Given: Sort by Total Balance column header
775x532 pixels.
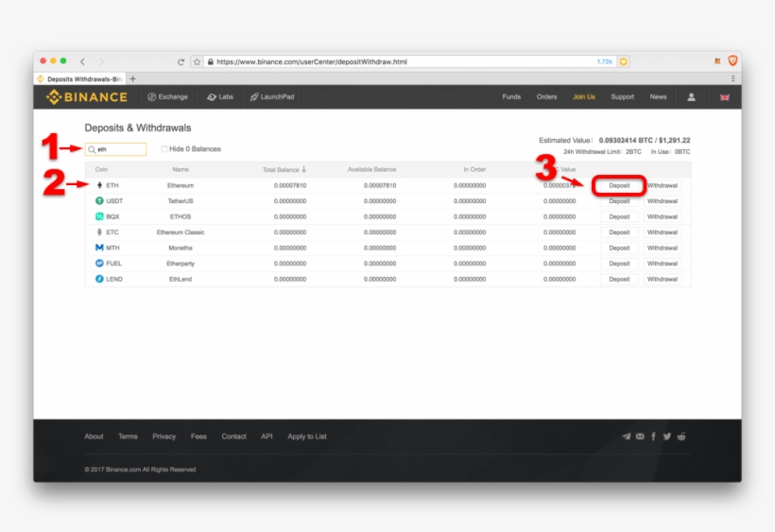Looking at the screenshot, I should click(284, 169).
